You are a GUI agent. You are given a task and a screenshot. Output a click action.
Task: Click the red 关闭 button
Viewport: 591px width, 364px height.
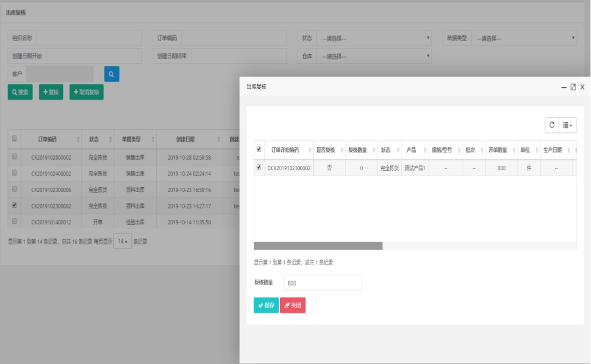[293, 305]
